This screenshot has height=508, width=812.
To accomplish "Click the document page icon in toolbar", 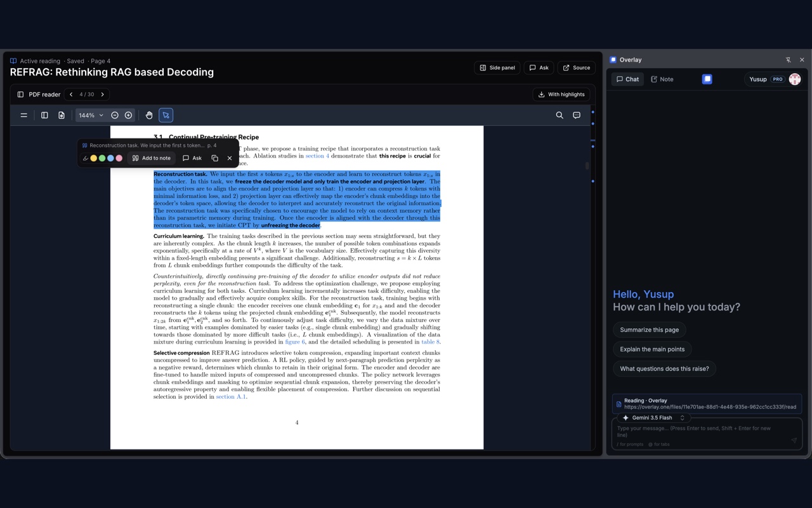I will 62,116.
